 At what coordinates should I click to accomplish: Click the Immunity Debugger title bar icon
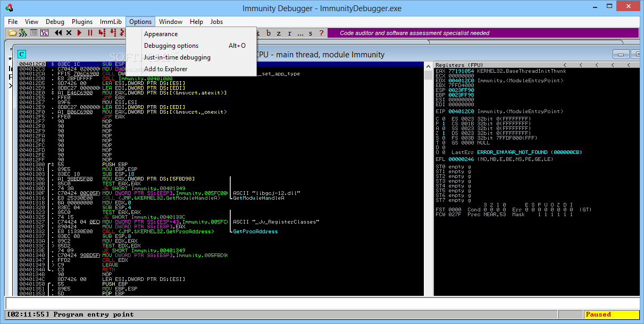[10, 8]
